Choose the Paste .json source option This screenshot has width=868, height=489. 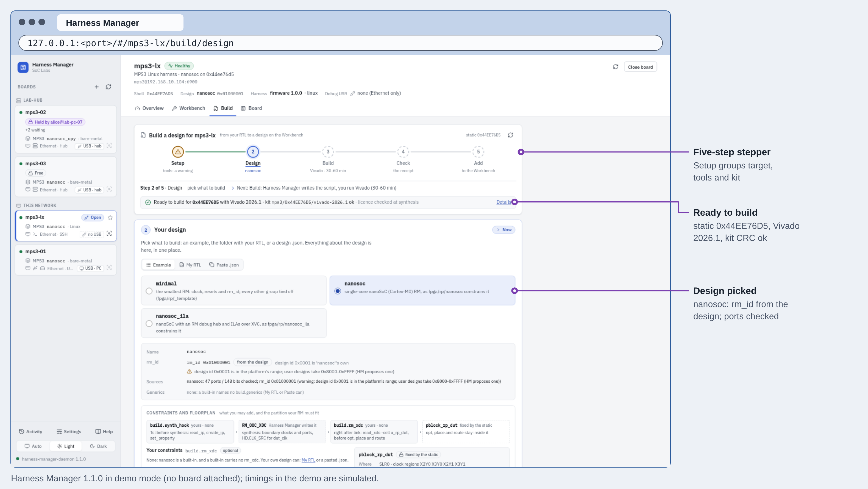pyautogui.click(x=224, y=265)
